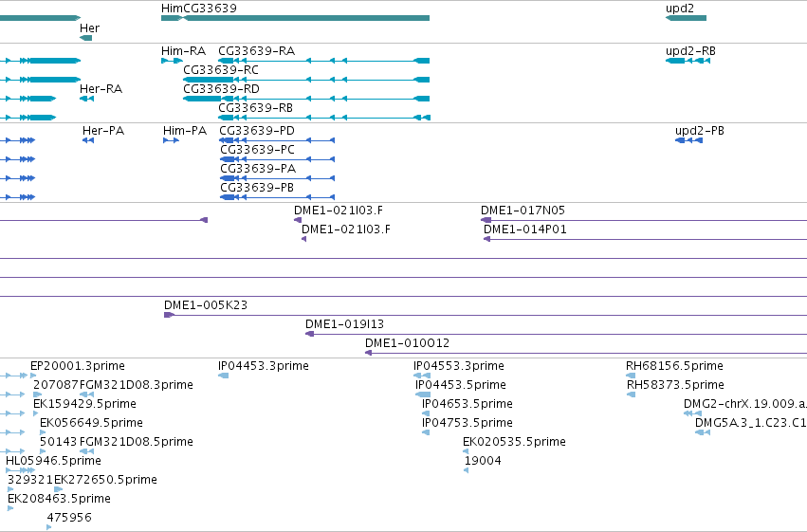The width and height of the screenshot is (807, 532).
Task: Click the HimCG33639 gene feature bar
Action: pyautogui.click(x=296, y=18)
